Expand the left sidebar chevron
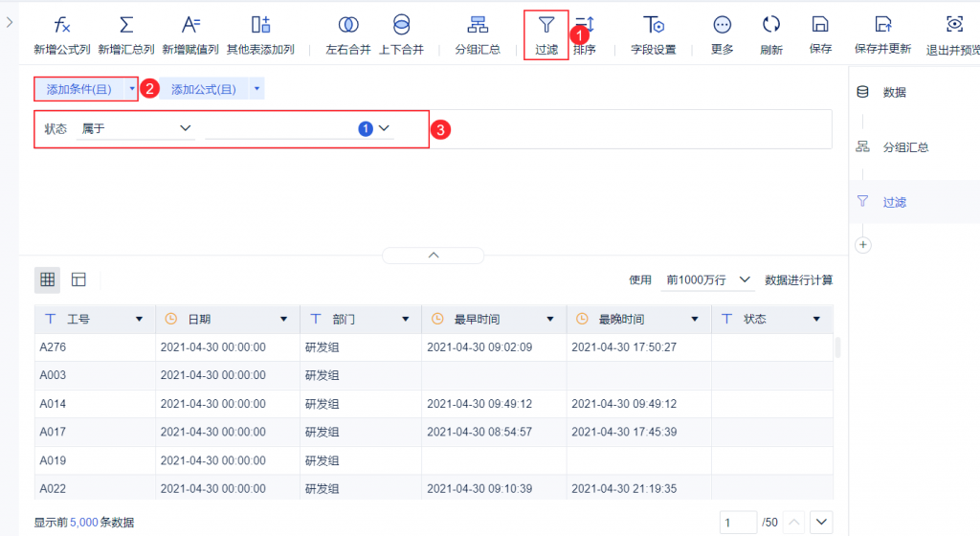The height and width of the screenshot is (536, 980). (10, 22)
